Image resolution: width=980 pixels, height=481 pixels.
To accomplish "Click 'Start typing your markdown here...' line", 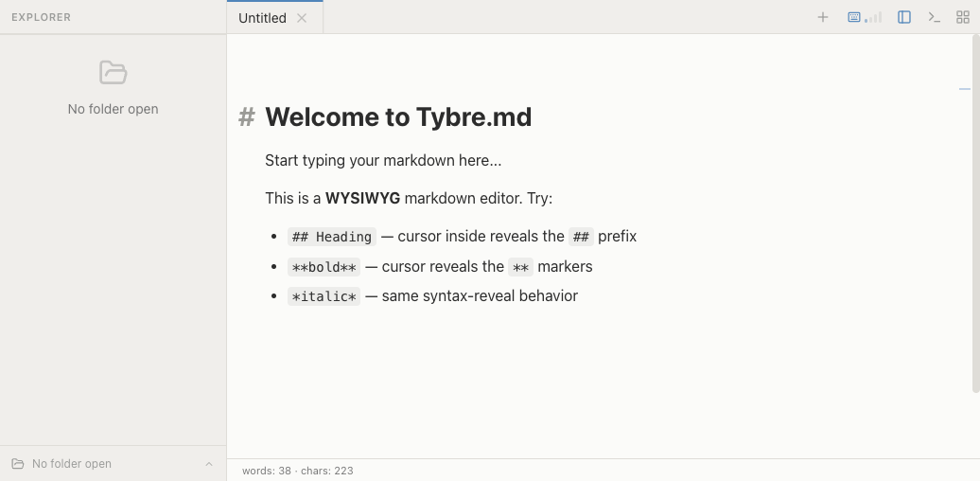I will point(383,160).
